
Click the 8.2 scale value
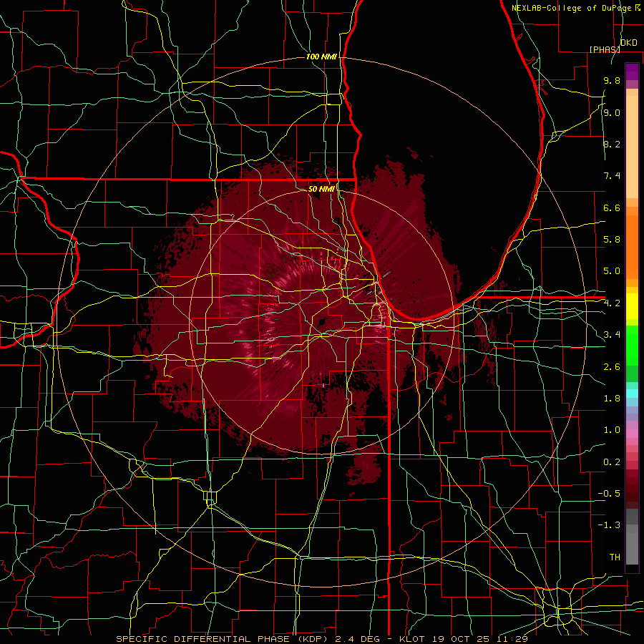pyautogui.click(x=612, y=144)
